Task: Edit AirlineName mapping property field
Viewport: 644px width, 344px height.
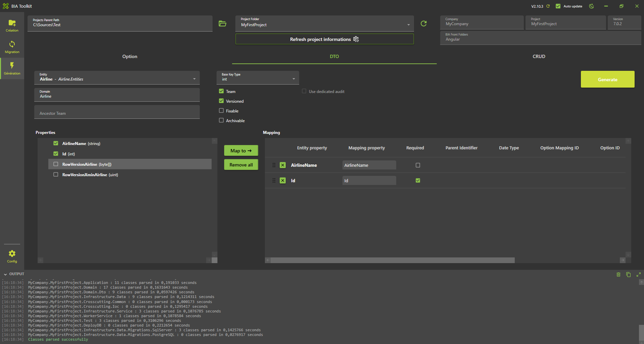Action: (369, 165)
